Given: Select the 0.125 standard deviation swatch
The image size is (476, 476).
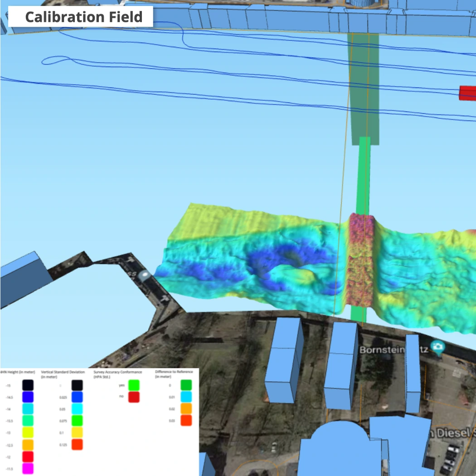Looking at the screenshot, I should 77,445.
